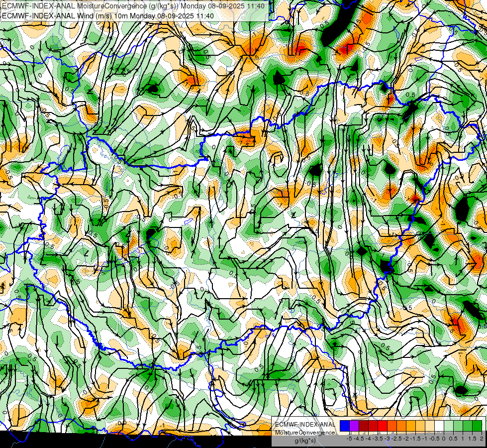Click the legend label 'ECMWF-INDEX-ANAL'
The image size is (487, 448).
[305, 425]
